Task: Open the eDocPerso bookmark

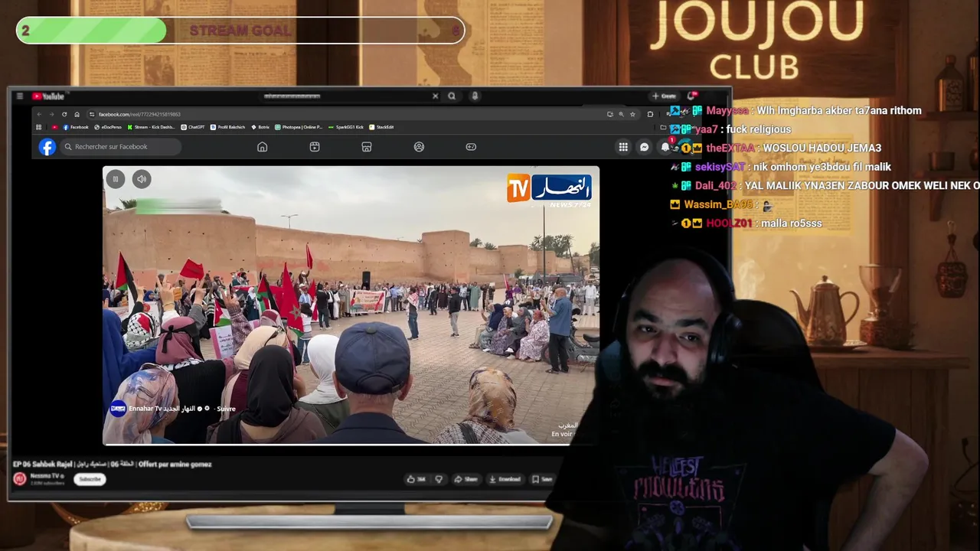Action: [108, 127]
